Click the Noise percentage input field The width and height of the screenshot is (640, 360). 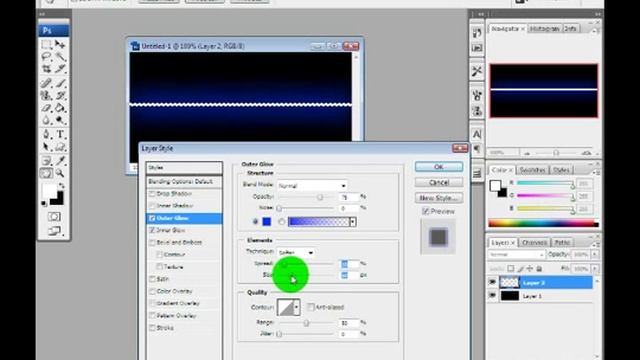pos(349,208)
